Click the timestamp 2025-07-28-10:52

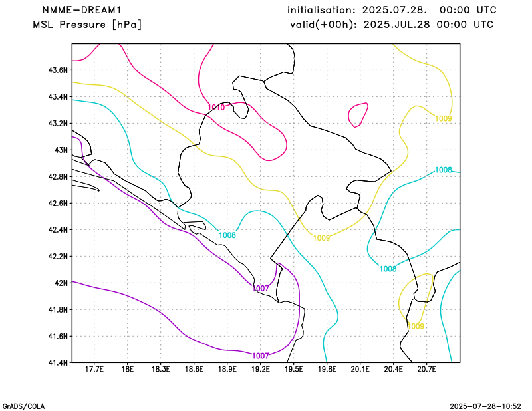pyautogui.click(x=485, y=406)
